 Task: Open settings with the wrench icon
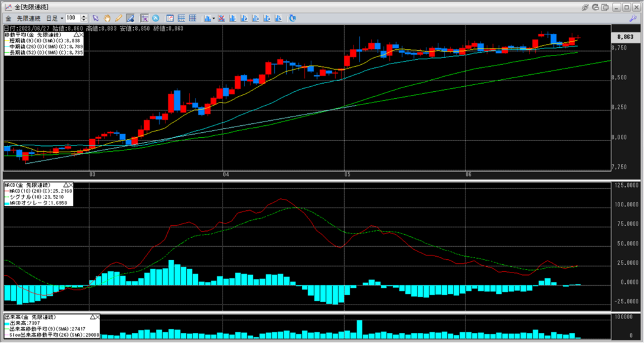633,19
